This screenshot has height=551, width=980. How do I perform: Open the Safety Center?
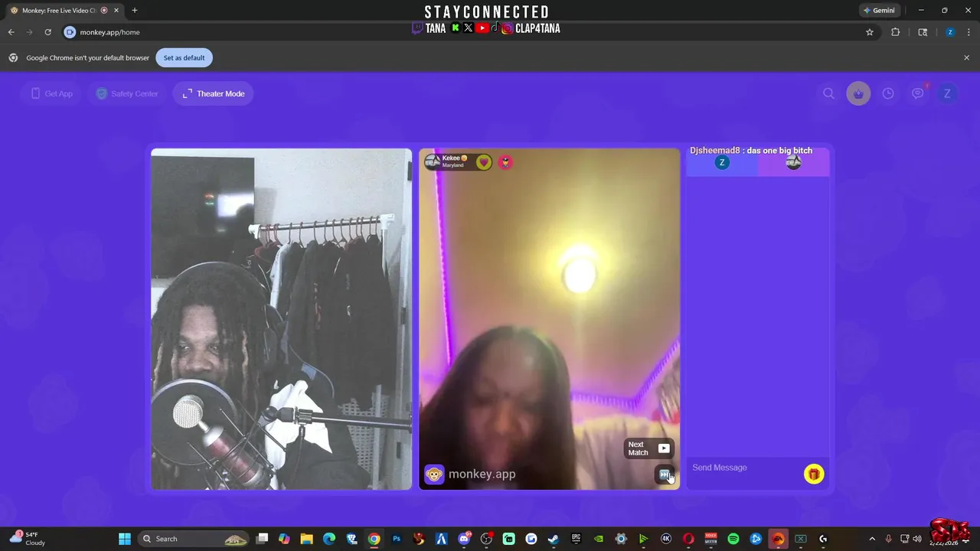click(127, 93)
